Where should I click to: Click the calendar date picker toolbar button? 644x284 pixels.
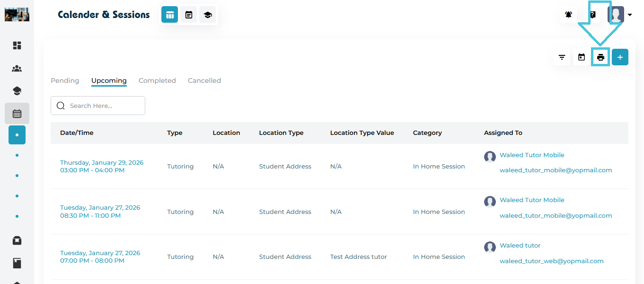[582, 57]
